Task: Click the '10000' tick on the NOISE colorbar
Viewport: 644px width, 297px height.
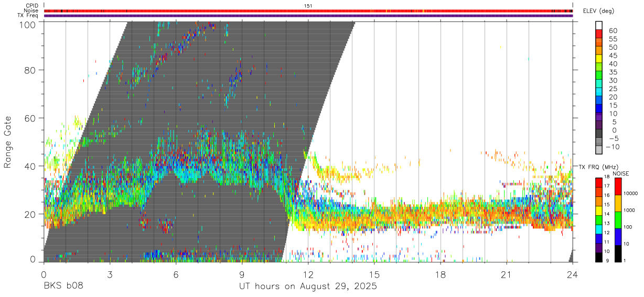Action: pos(631,193)
